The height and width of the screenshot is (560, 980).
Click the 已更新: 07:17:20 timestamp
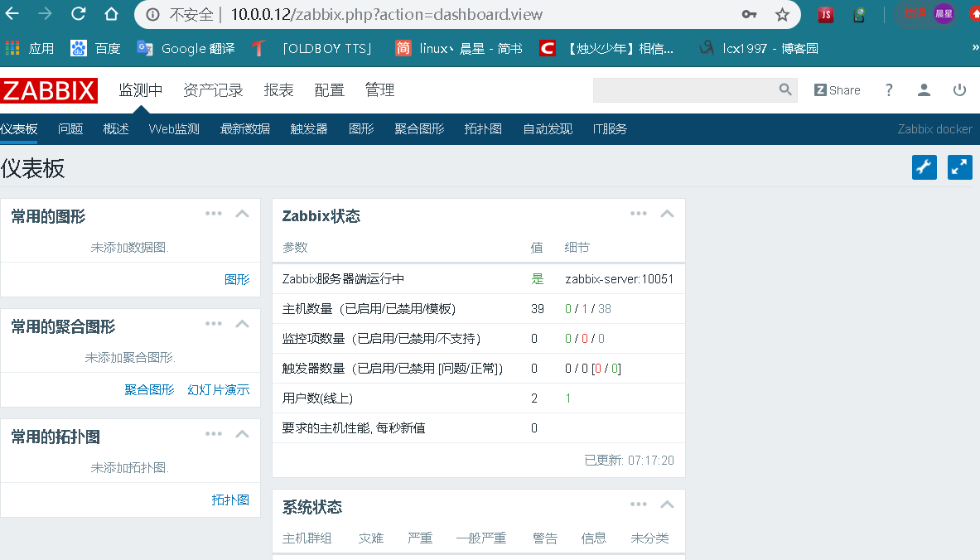629,461
